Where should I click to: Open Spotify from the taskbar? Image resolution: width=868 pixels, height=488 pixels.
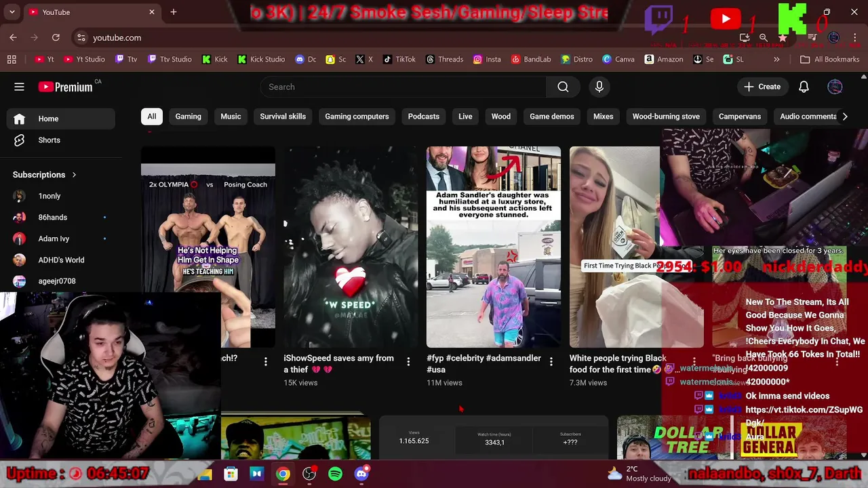[335, 474]
